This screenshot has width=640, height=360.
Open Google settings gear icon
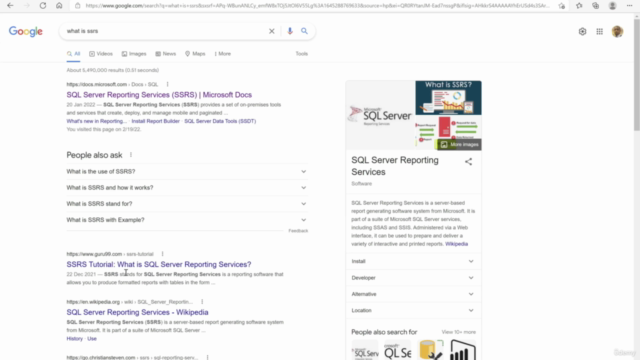582,31
